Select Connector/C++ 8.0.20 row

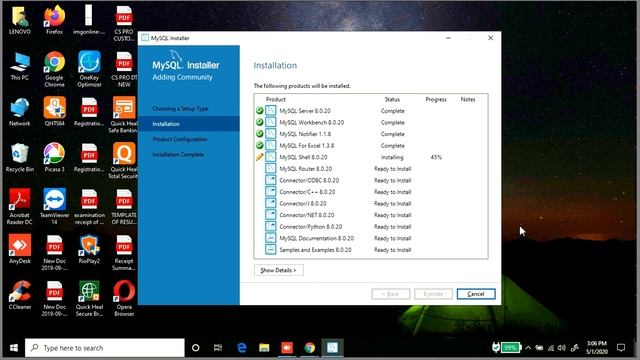click(x=371, y=192)
